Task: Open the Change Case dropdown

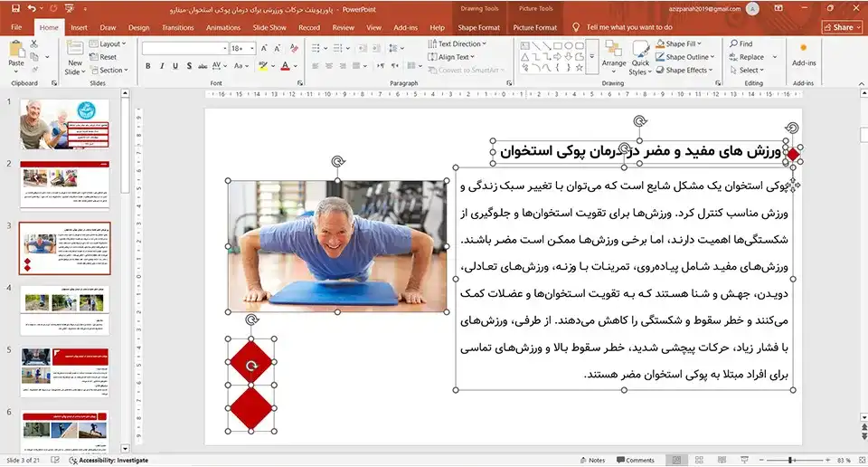Action: coord(241,66)
